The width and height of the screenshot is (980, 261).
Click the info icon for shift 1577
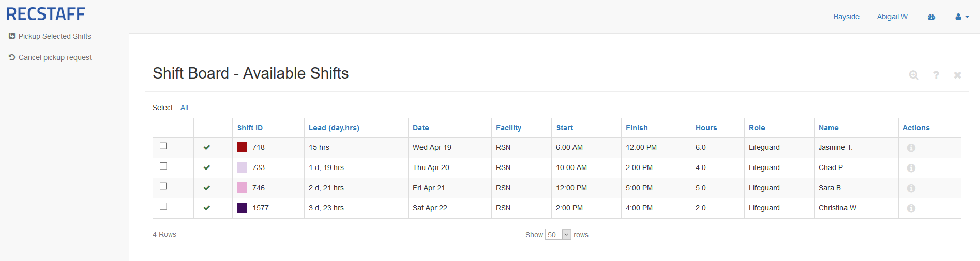point(911,208)
